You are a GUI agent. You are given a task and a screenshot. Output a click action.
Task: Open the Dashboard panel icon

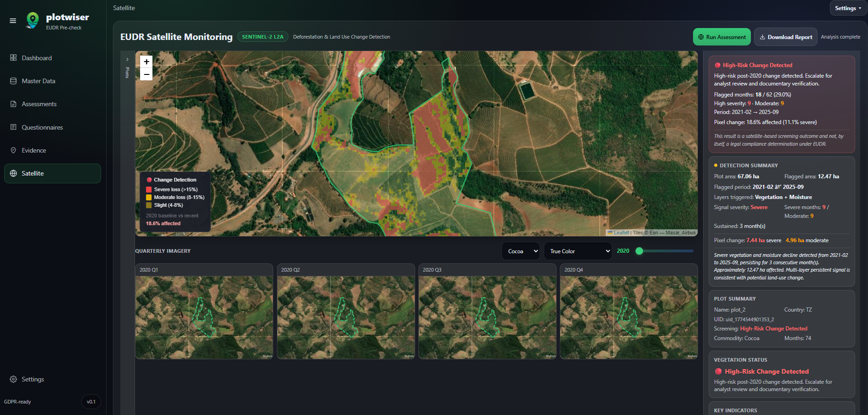(13, 58)
